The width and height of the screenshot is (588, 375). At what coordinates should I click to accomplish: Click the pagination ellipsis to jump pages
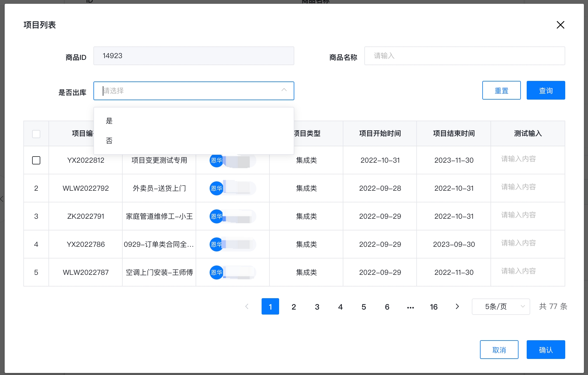410,307
